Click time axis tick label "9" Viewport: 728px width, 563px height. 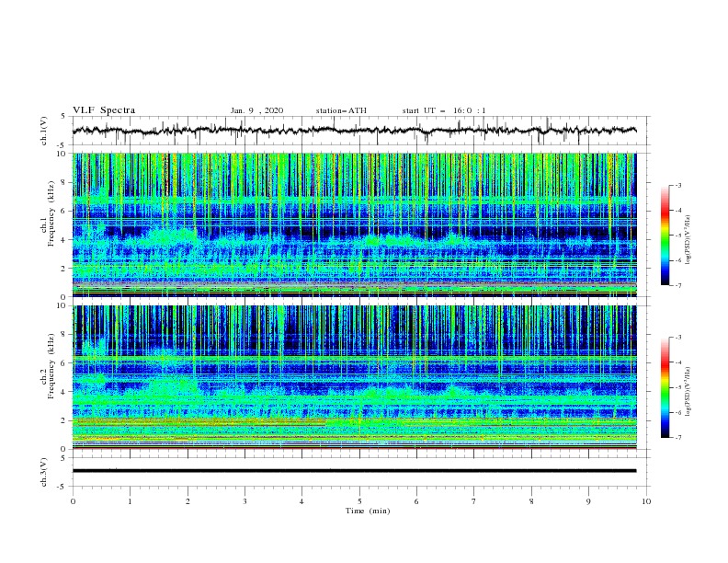tap(588, 501)
